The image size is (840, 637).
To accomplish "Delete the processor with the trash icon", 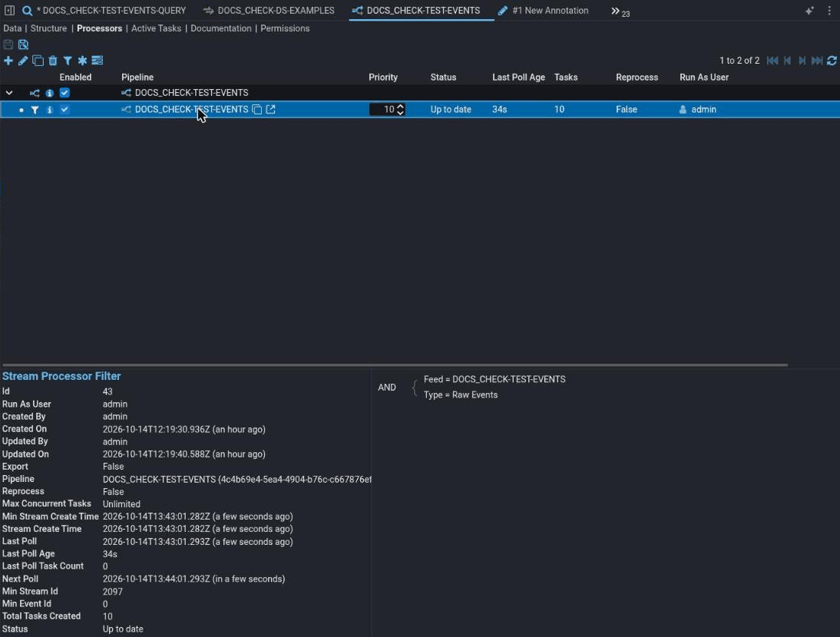I will tap(52, 61).
